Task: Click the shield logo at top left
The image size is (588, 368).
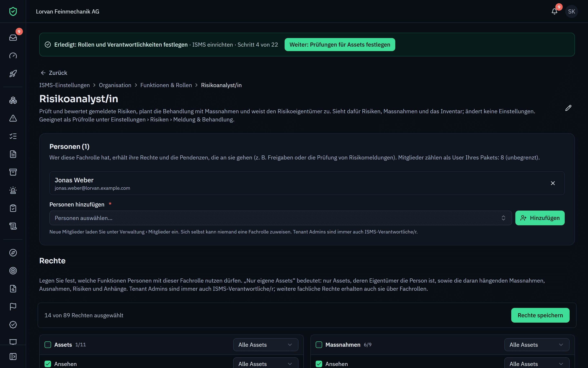Action: 13,11
